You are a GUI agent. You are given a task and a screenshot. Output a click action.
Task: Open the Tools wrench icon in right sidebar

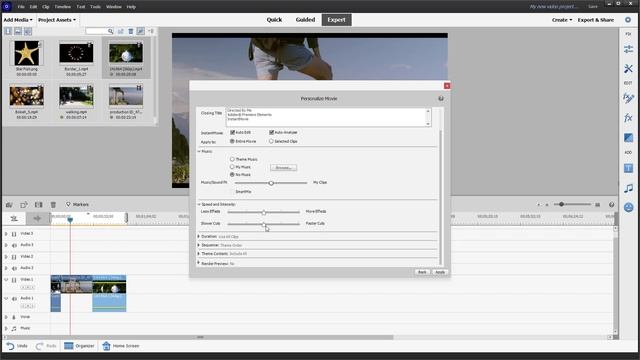tap(628, 69)
